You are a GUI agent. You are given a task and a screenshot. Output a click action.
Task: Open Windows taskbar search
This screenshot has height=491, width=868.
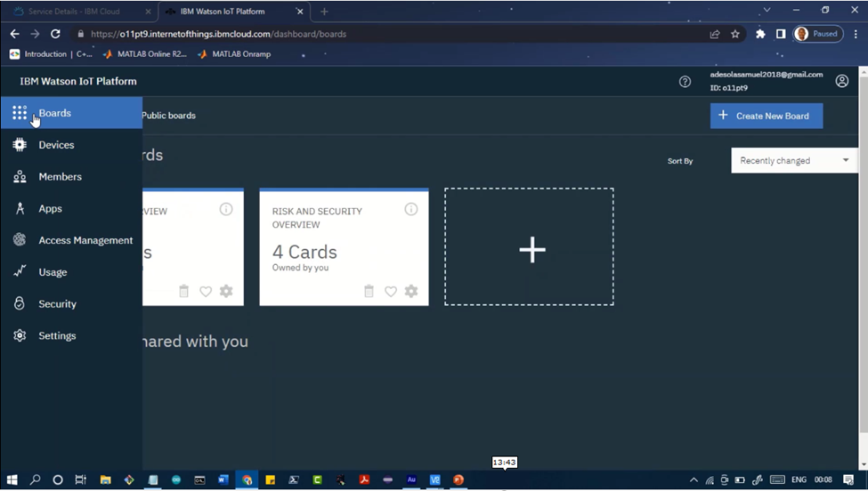[x=35, y=479]
